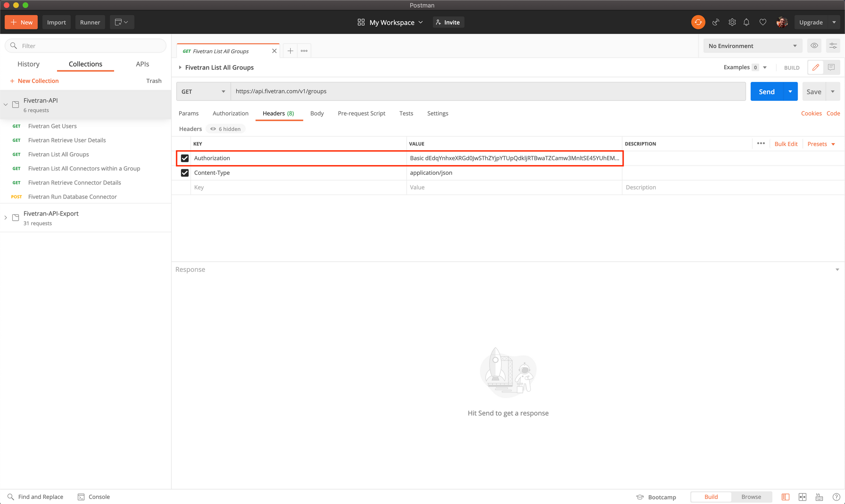Image resolution: width=845 pixels, height=504 pixels.
Task: Open the Authorization request tab
Action: coord(230,114)
